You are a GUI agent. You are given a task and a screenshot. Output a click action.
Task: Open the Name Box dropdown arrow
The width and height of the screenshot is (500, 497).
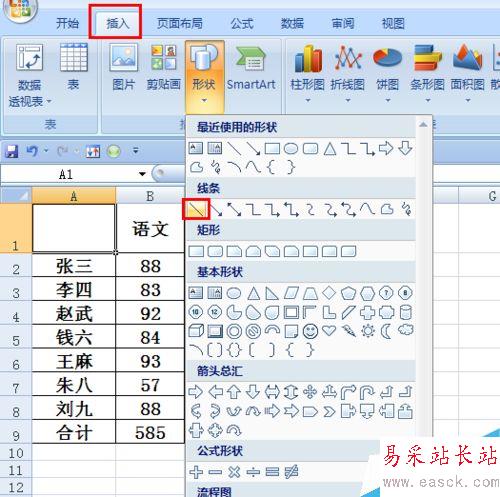pos(142,174)
